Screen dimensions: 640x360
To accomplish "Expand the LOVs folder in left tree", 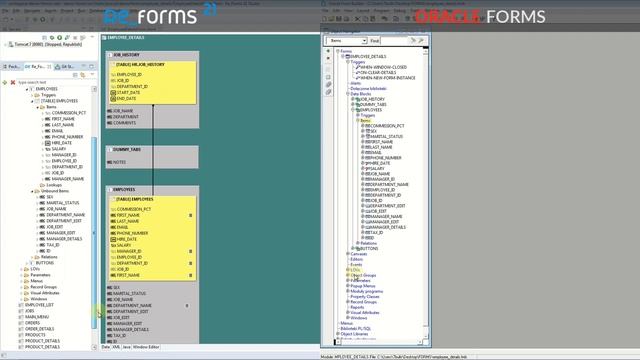I will pos(22,269).
